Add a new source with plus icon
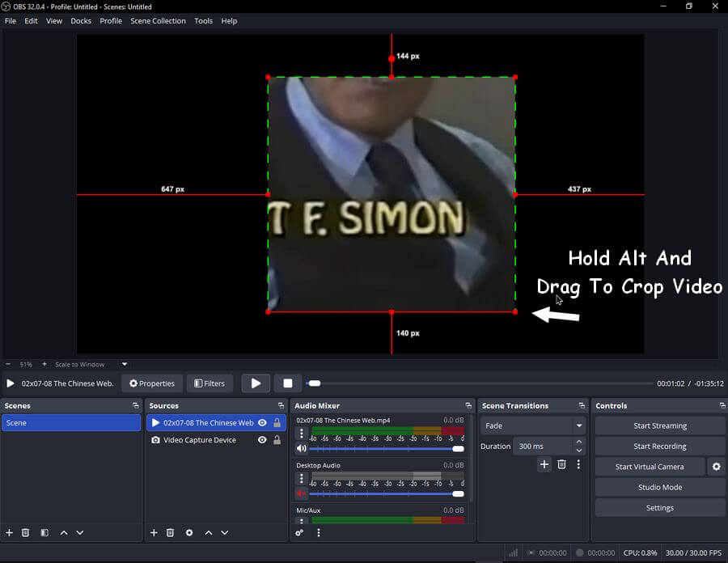 click(x=154, y=533)
